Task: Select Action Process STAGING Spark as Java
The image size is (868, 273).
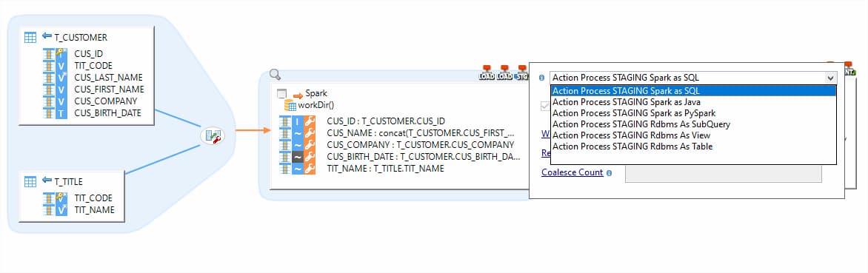Action: (693, 102)
